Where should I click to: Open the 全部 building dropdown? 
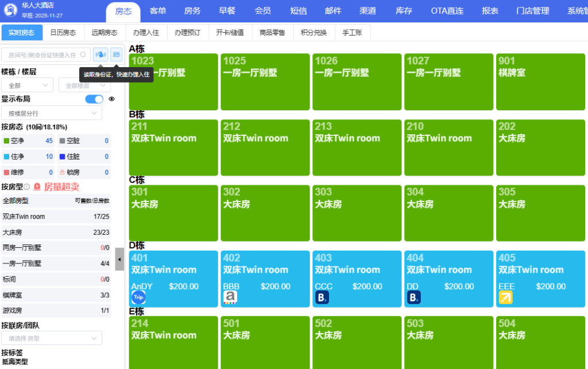28,86
